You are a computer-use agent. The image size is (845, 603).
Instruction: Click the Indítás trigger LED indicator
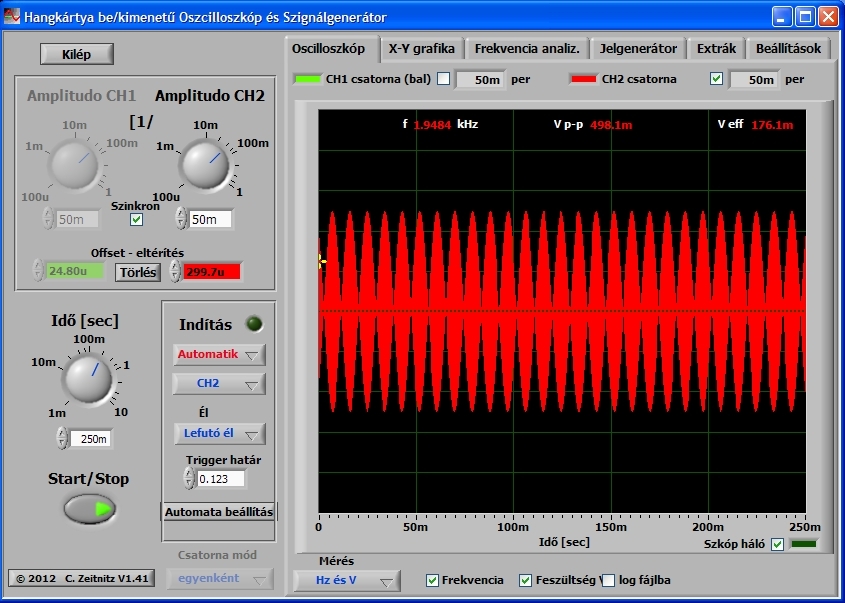(253, 323)
